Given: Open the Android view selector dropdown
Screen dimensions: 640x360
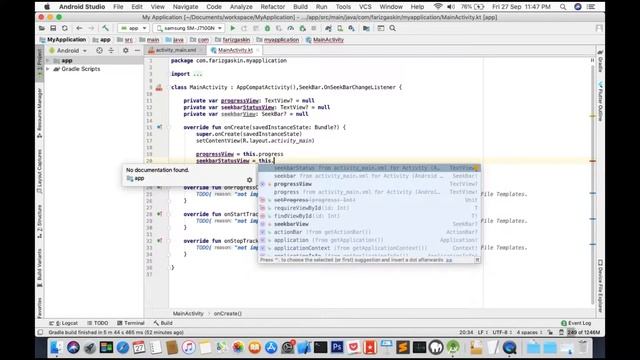Looking at the screenshot, I should [x=68, y=51].
